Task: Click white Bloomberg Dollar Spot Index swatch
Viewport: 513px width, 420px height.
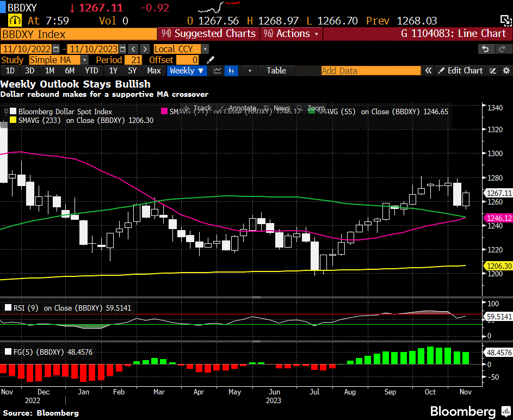Action: 13,112
